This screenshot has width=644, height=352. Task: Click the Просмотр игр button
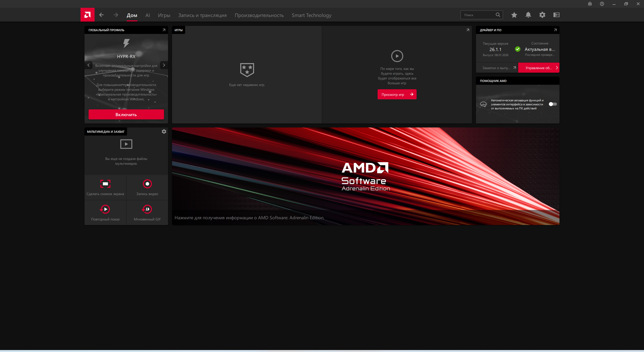(397, 95)
